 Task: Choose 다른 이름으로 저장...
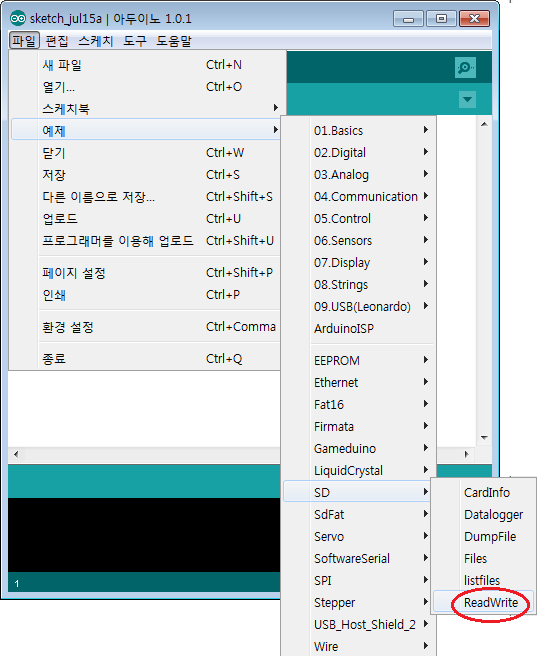(145, 197)
